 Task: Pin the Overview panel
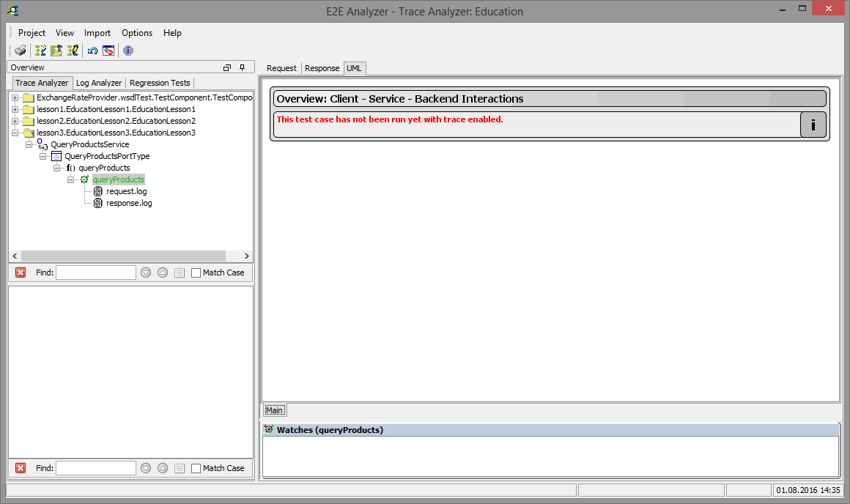pyautogui.click(x=242, y=67)
